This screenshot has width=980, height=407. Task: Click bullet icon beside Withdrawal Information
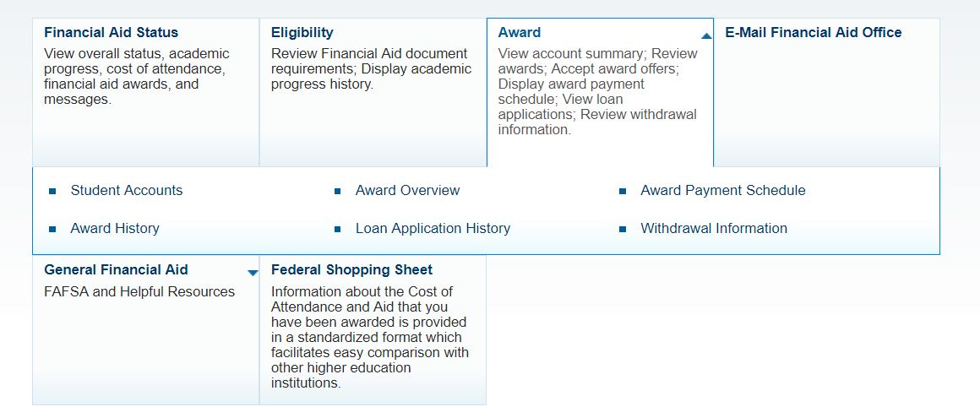point(623,229)
